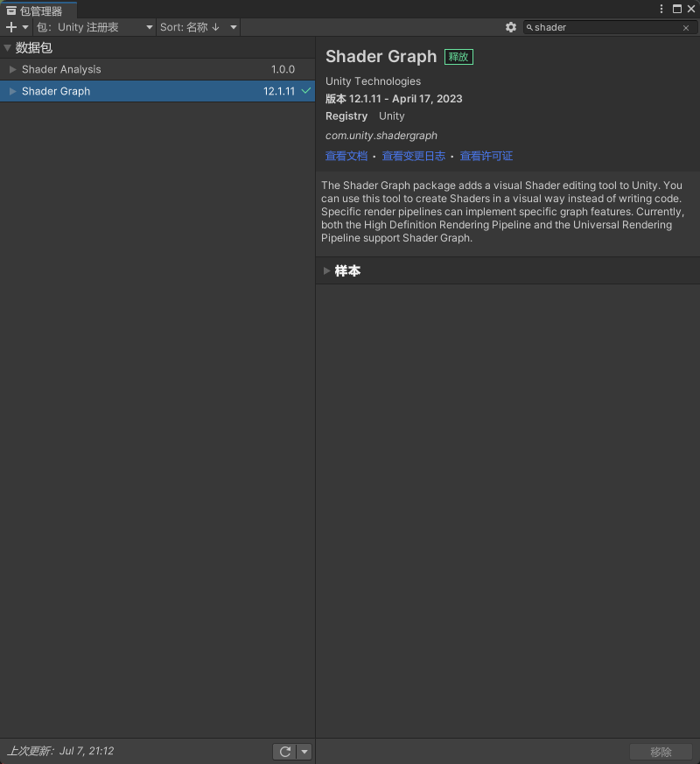Click the 移除 remove button
This screenshot has height=764, width=700.
[660, 751]
